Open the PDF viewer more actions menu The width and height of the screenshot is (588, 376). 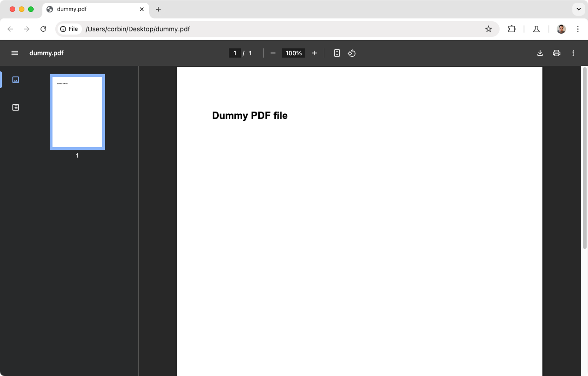pos(573,53)
